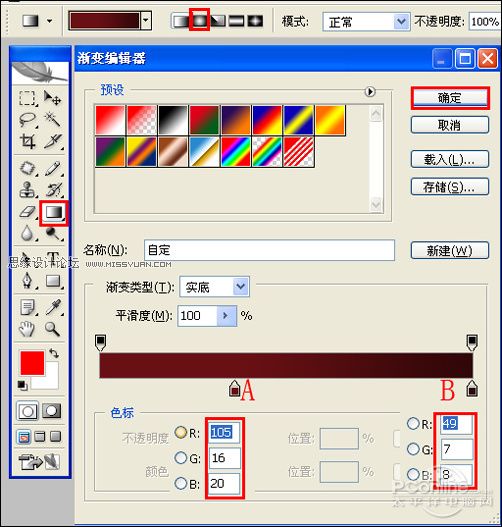This screenshot has width=502, height=527.
Task: Click the 新建(W) New button
Action: (450, 250)
